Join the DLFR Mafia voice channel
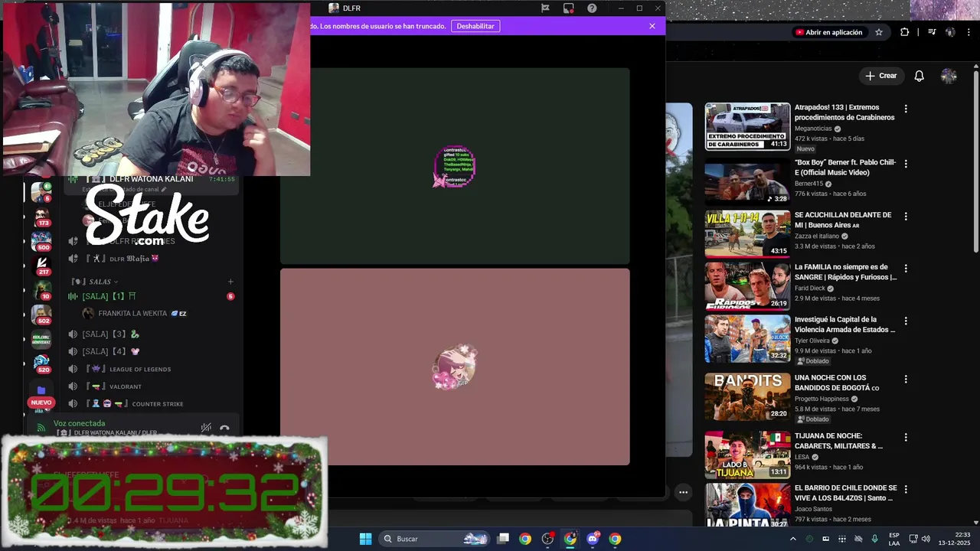Image resolution: width=980 pixels, height=551 pixels. tap(152, 259)
